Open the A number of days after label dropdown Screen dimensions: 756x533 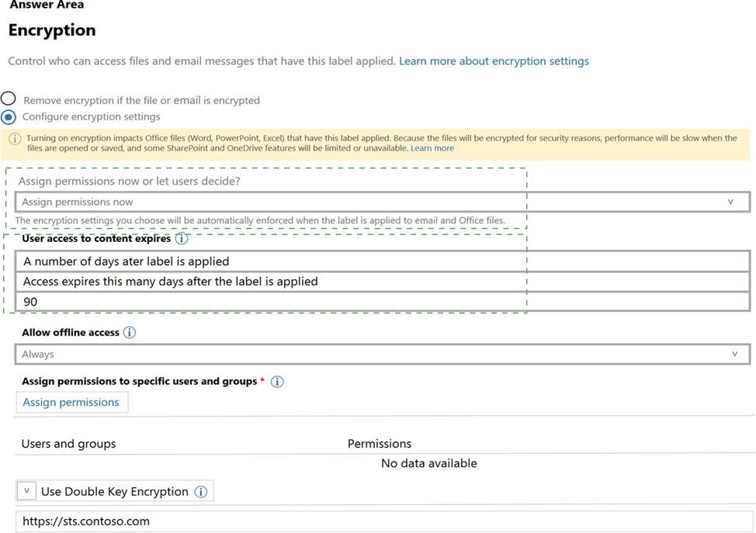pos(382,261)
